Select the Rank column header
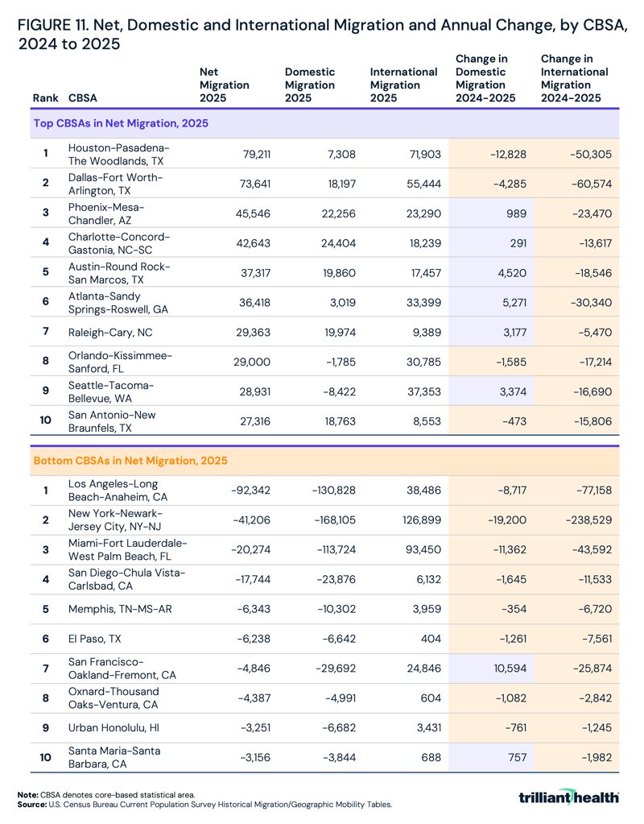Viewport: 644px width, 824px height. [45, 97]
